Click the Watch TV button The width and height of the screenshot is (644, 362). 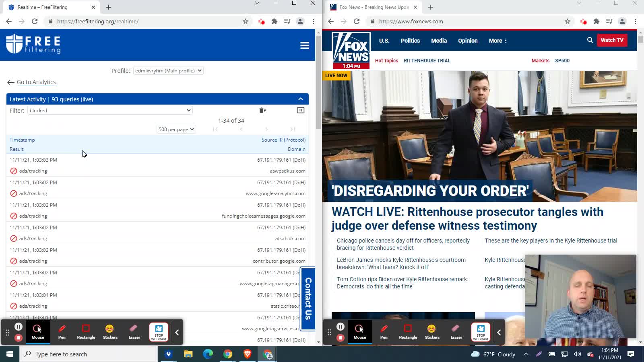click(x=612, y=40)
